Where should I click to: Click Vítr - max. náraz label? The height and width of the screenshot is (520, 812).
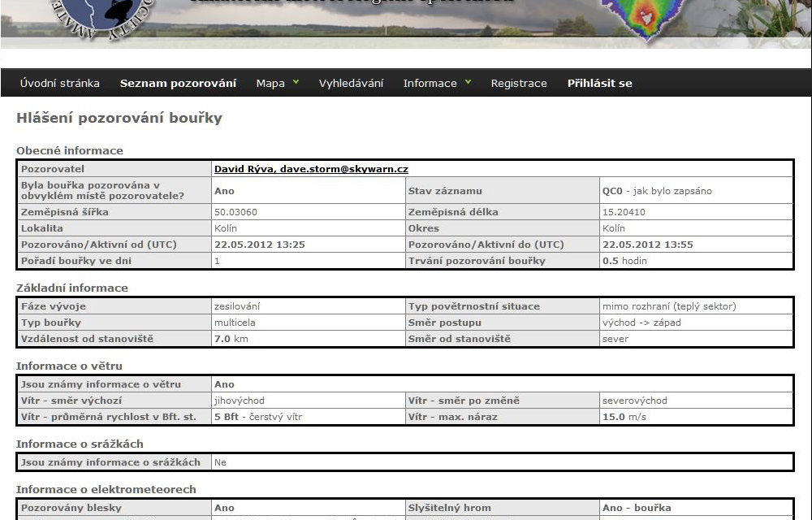[x=452, y=417]
